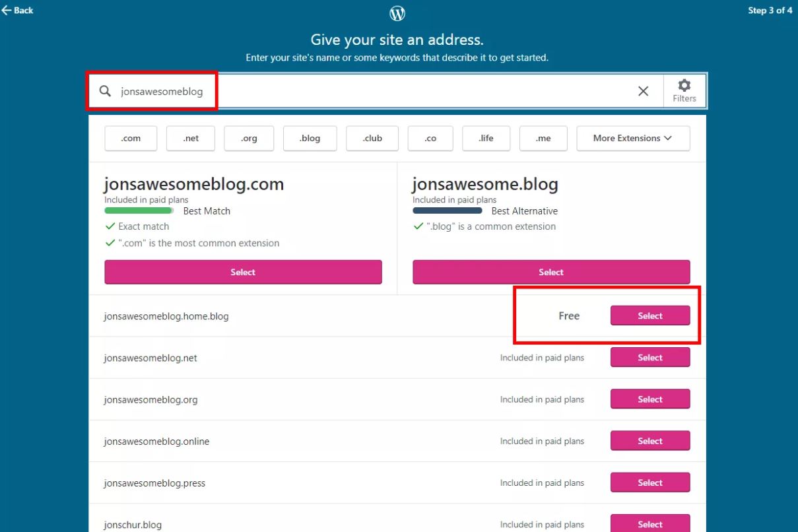Choose the jonsawesomeblog.net domain

click(649, 358)
